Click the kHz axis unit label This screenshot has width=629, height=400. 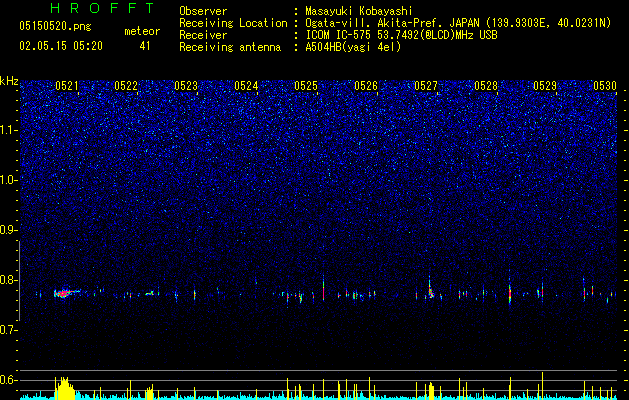point(9,81)
